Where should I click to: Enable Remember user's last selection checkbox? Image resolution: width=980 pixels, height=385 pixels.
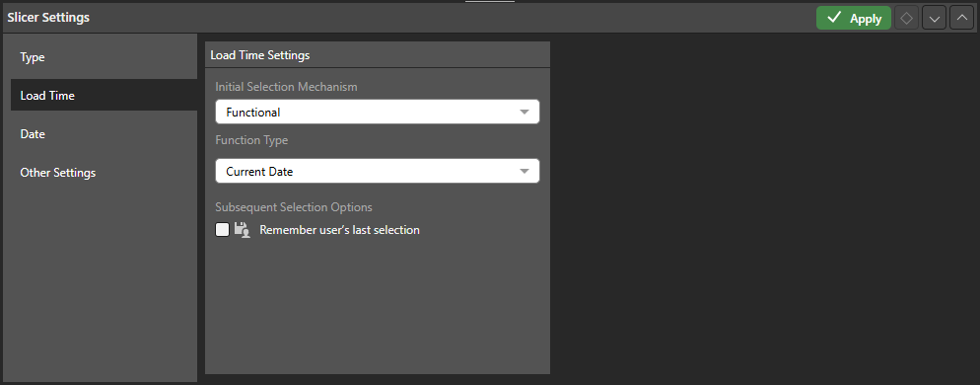pos(222,230)
